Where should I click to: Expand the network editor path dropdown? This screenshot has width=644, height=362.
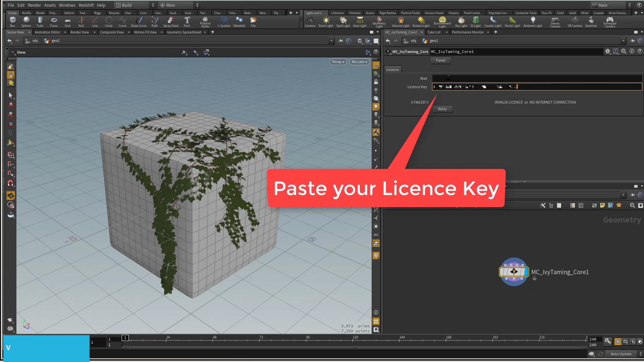[x=623, y=195]
